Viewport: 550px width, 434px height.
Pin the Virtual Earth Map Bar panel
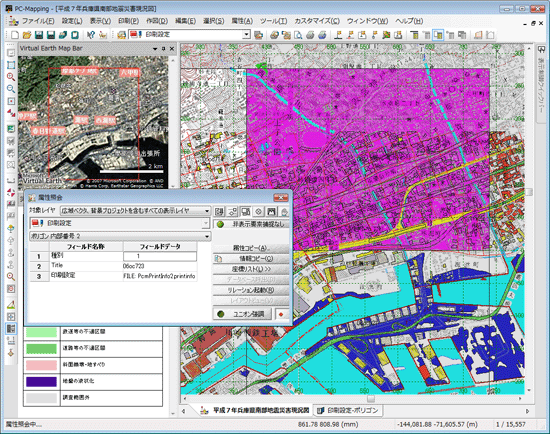[163, 49]
